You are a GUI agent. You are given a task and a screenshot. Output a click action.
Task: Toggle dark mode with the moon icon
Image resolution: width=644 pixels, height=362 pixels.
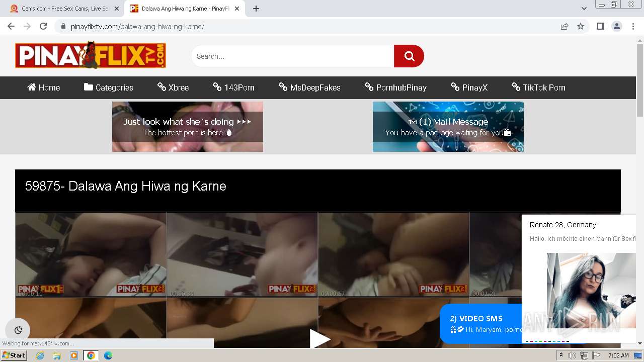coord(18,330)
